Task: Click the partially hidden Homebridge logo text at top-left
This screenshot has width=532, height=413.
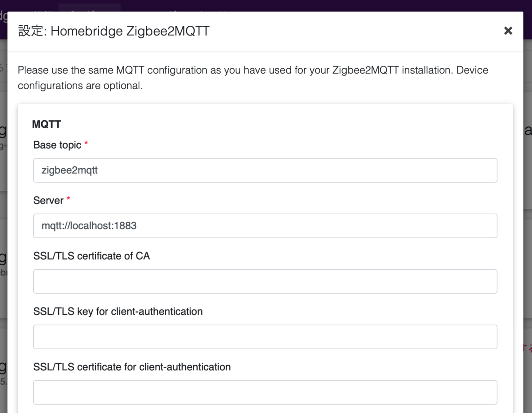Action: [4, 16]
